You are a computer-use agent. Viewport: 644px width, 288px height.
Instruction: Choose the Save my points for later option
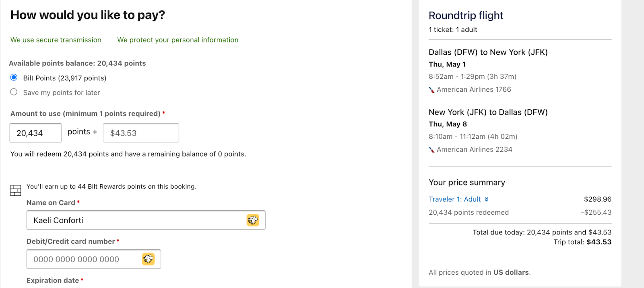(x=14, y=92)
